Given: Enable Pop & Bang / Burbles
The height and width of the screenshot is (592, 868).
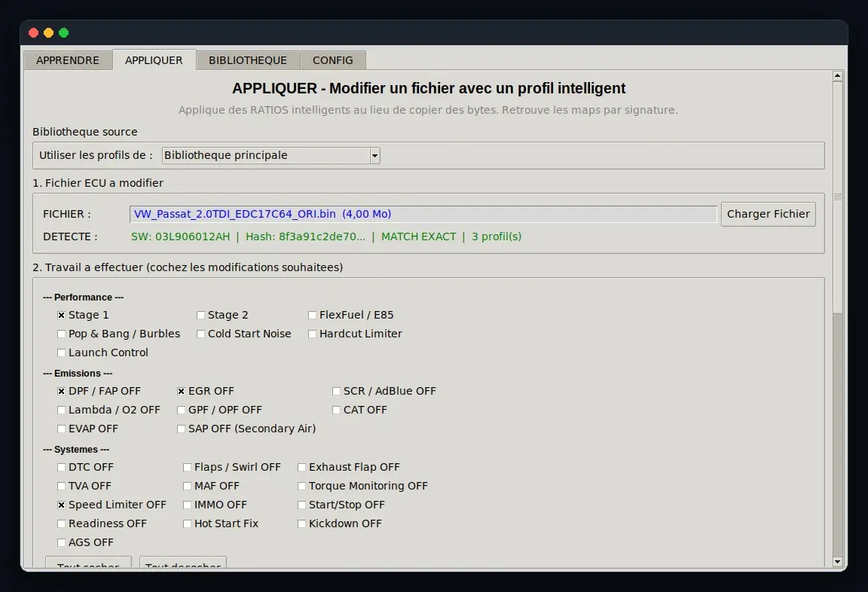Looking at the screenshot, I should [62, 334].
